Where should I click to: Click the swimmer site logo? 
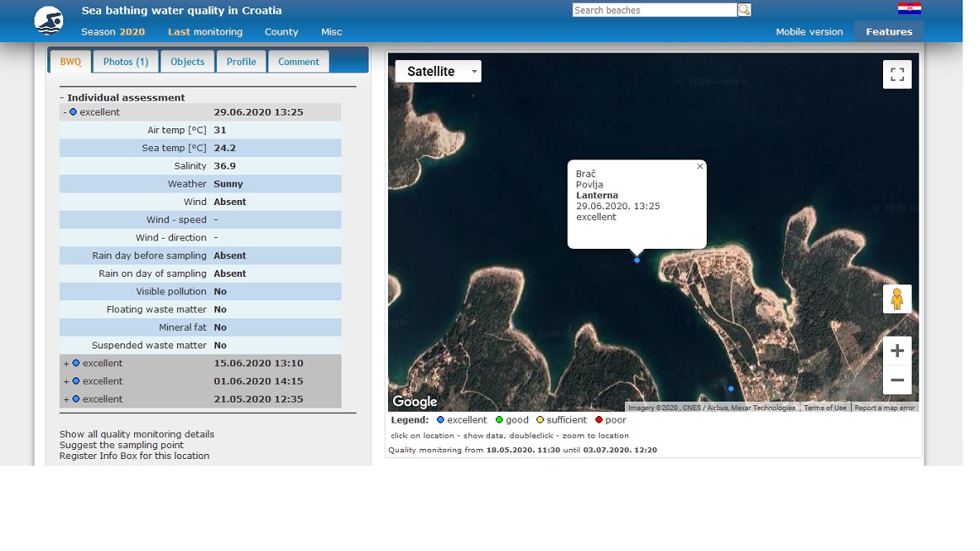49,20
